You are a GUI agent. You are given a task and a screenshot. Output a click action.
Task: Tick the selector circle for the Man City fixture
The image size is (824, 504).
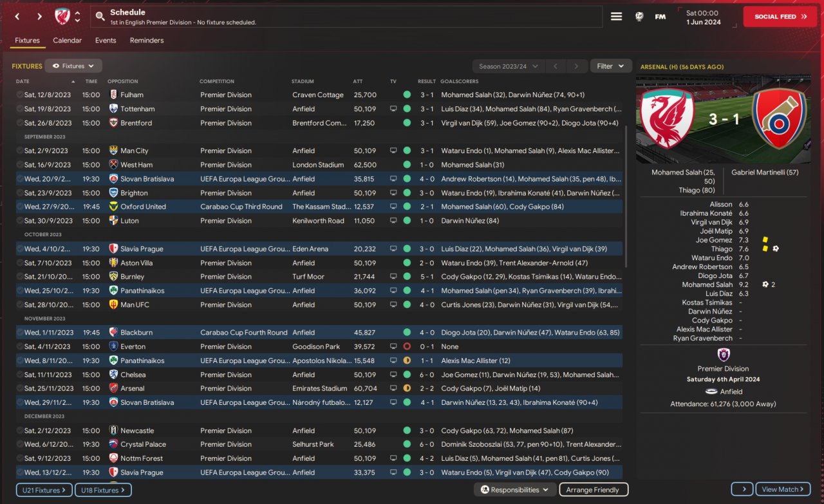click(20, 151)
